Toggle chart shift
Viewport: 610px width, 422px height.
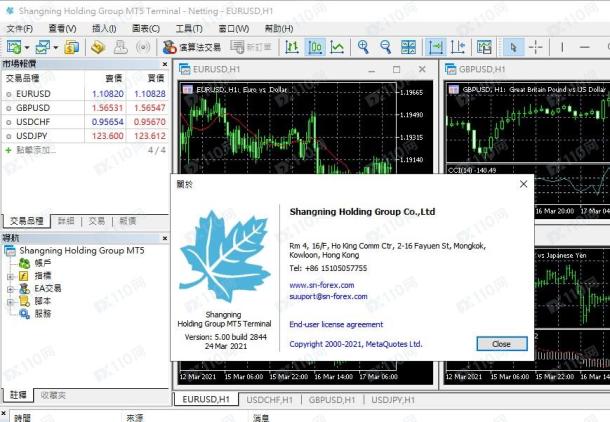click(x=458, y=47)
